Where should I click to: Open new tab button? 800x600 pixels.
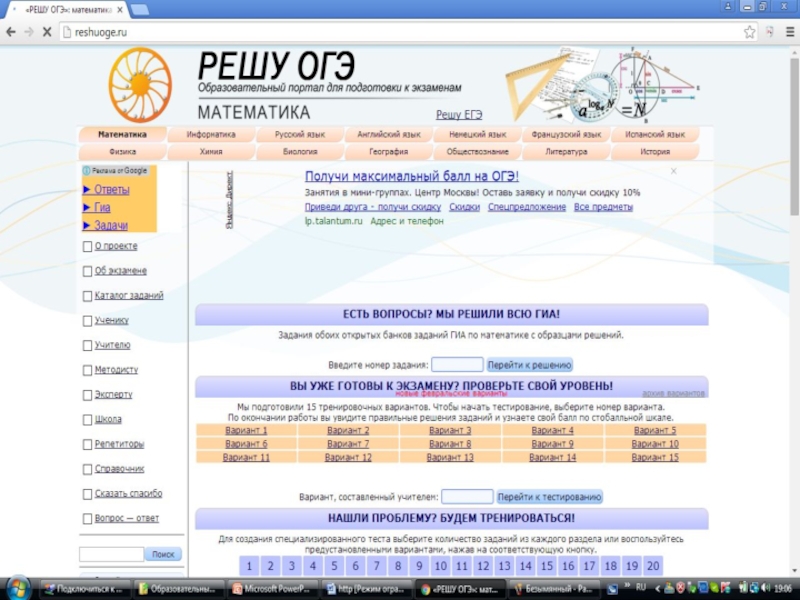pyautogui.click(x=139, y=9)
